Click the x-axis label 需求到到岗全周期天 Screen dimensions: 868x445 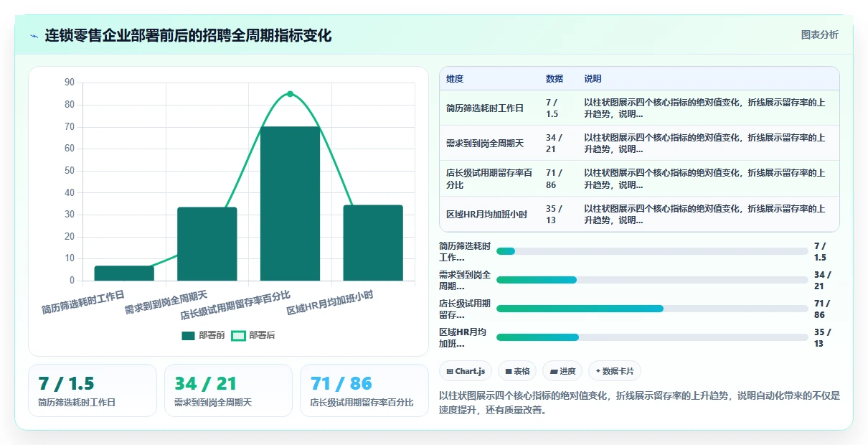click(x=166, y=302)
